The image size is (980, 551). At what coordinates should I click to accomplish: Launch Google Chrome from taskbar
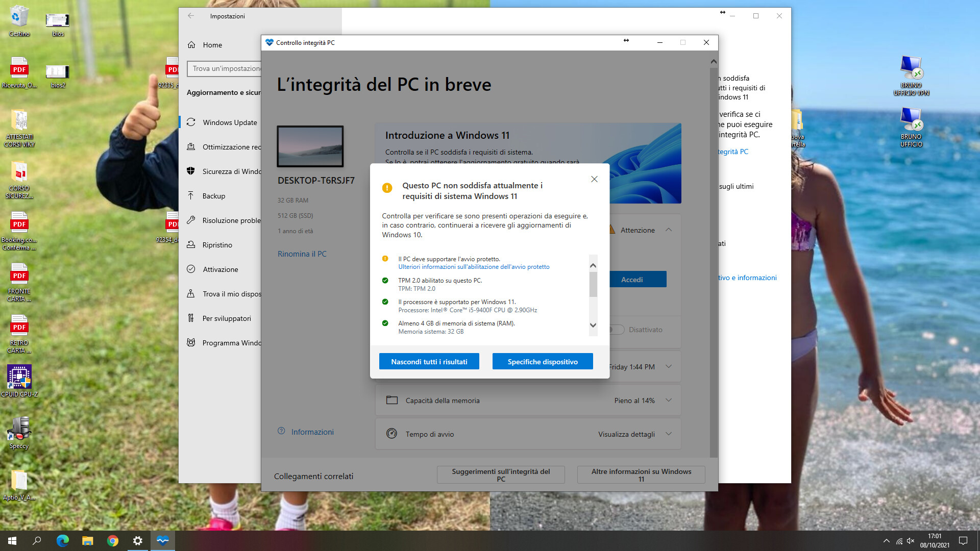tap(112, 541)
